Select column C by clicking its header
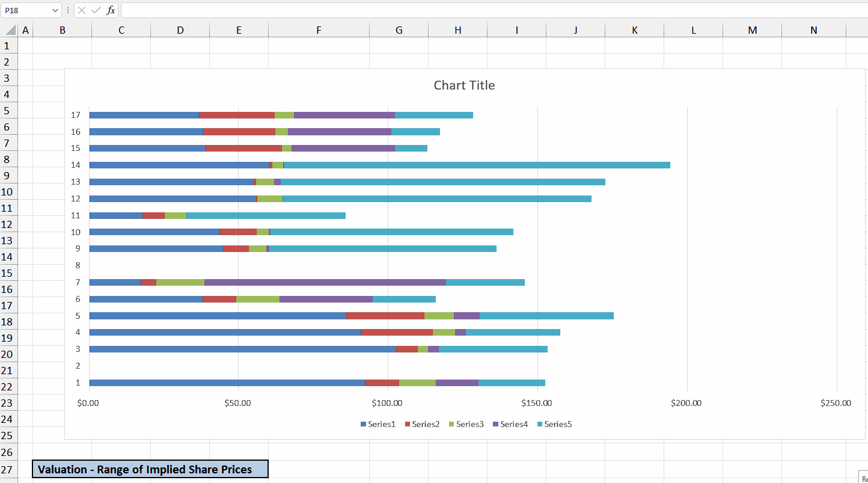 [121, 29]
